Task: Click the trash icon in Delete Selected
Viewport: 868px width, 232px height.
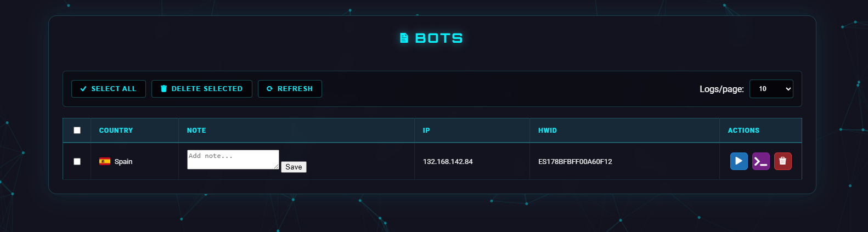Action: [164, 89]
